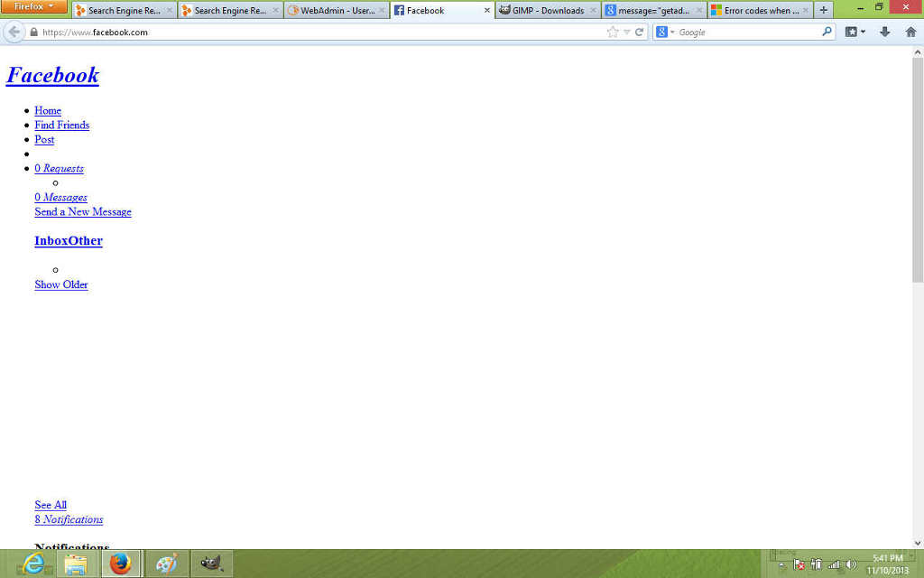Click the search magnifier icon
The image size is (924, 578).
(x=827, y=32)
